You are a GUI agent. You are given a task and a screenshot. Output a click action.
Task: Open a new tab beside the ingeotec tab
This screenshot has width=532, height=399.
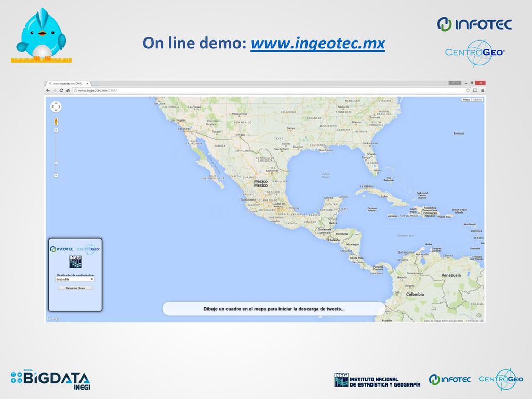point(96,84)
